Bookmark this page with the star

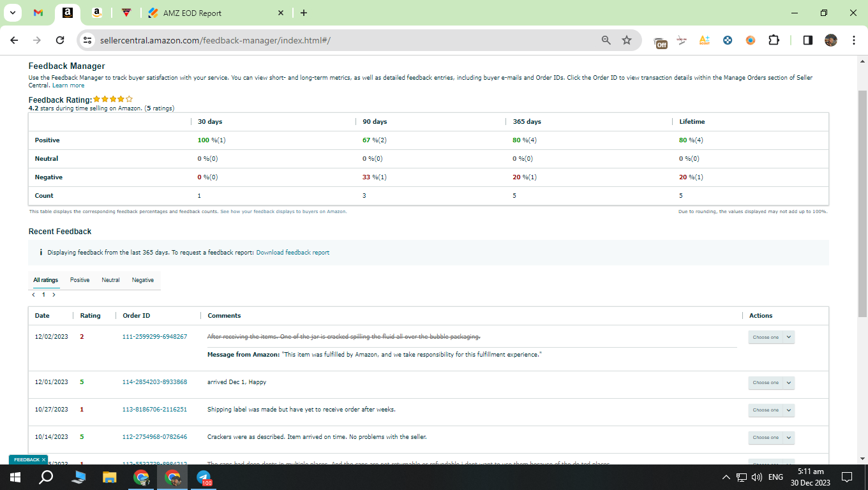pos(627,40)
